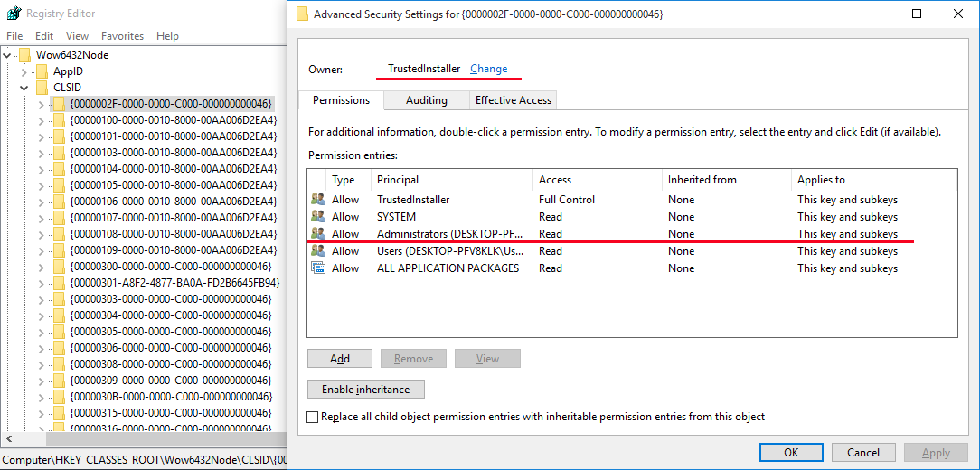Select the {00000308-0000-0000-C000-000000000046} key
980x470 pixels.
point(171,363)
